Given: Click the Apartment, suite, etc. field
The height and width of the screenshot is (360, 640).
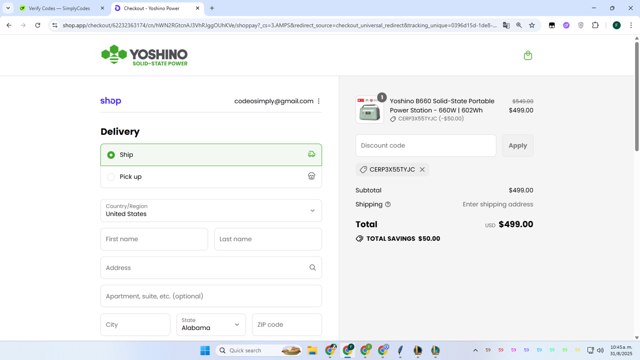Looking at the screenshot, I should click(x=211, y=296).
